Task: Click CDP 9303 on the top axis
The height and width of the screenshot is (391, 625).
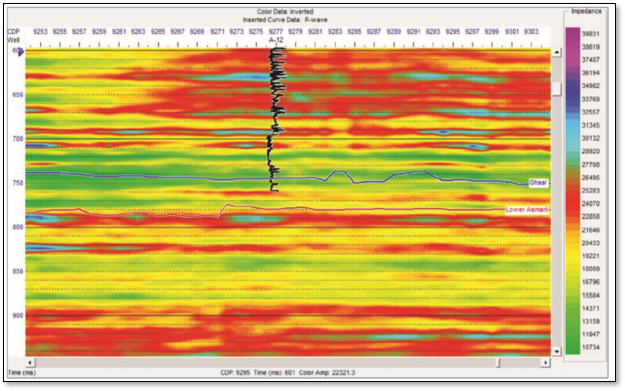Action: coord(531,31)
